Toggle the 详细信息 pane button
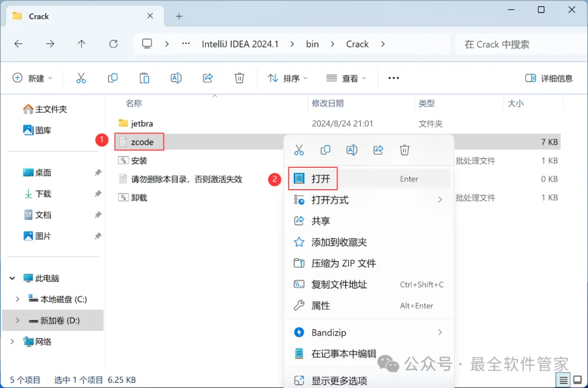This screenshot has height=388, width=588. click(x=549, y=78)
